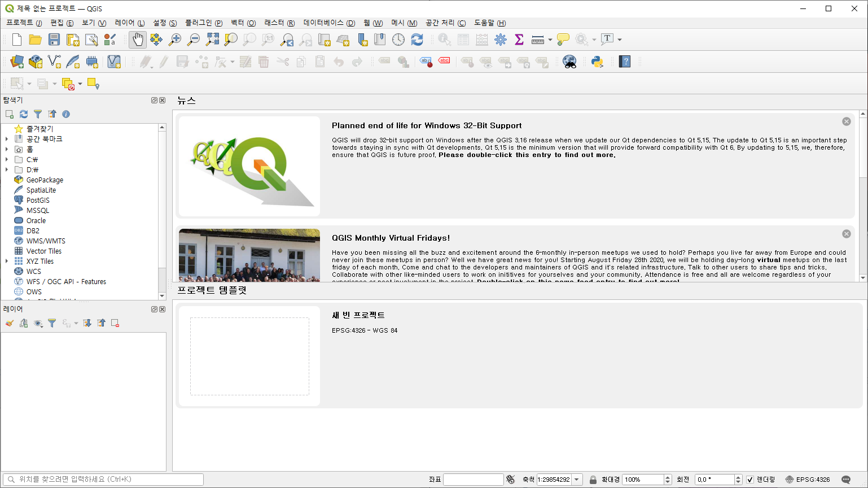
Task: Toggle the scale lock padlock icon
Action: pyautogui.click(x=593, y=480)
